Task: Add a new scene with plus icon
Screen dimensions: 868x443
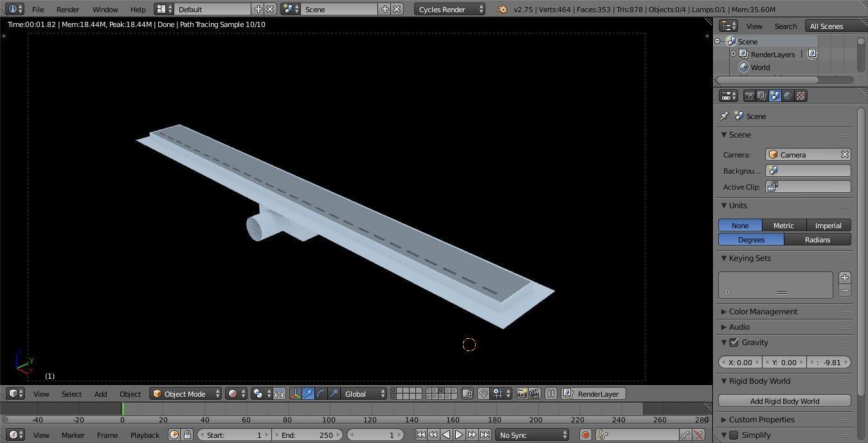Action: [x=384, y=9]
